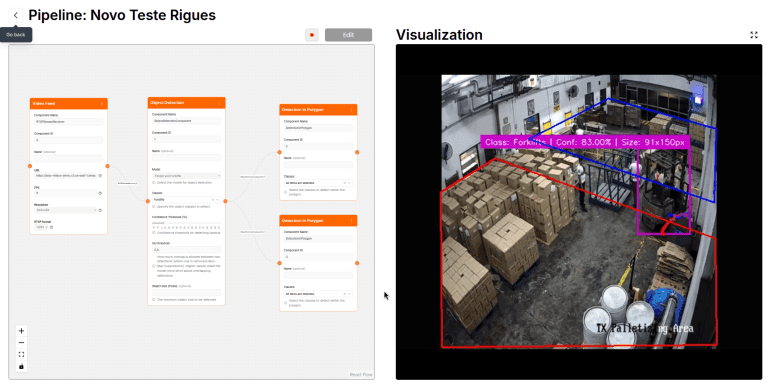
Task: Click the info icon beside the Resolution dropdown
Action: tap(100, 210)
